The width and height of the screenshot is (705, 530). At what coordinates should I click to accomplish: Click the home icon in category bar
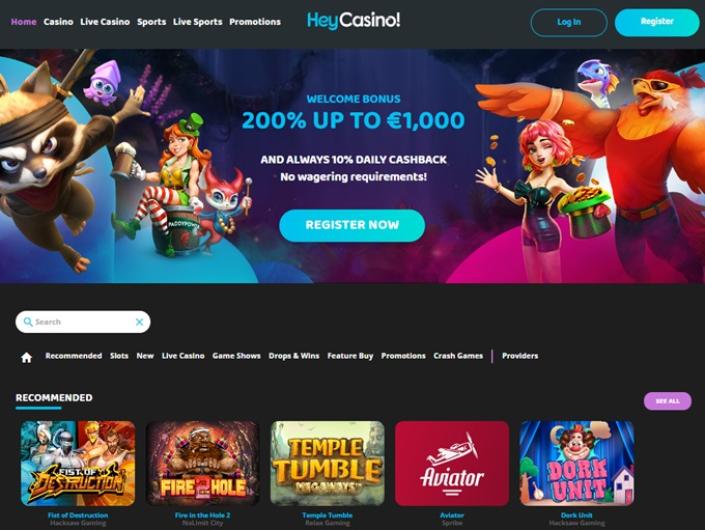pyautogui.click(x=27, y=357)
